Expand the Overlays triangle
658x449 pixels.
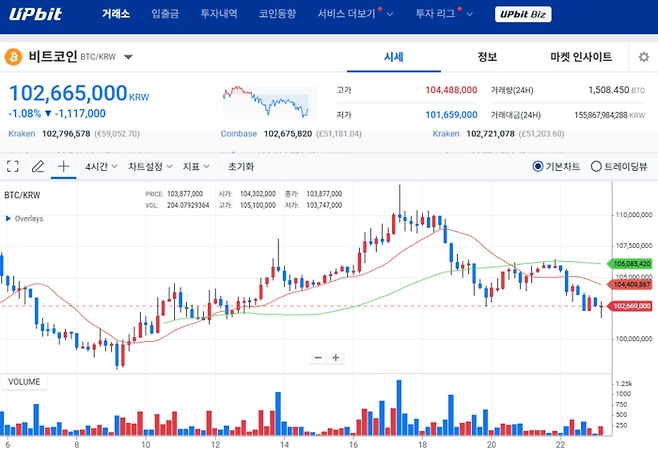8,219
